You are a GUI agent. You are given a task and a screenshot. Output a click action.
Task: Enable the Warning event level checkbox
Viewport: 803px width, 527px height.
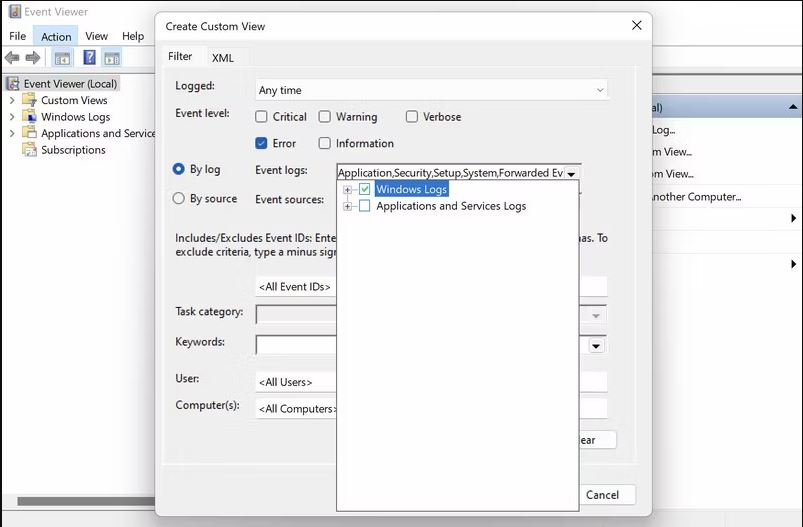[325, 117]
